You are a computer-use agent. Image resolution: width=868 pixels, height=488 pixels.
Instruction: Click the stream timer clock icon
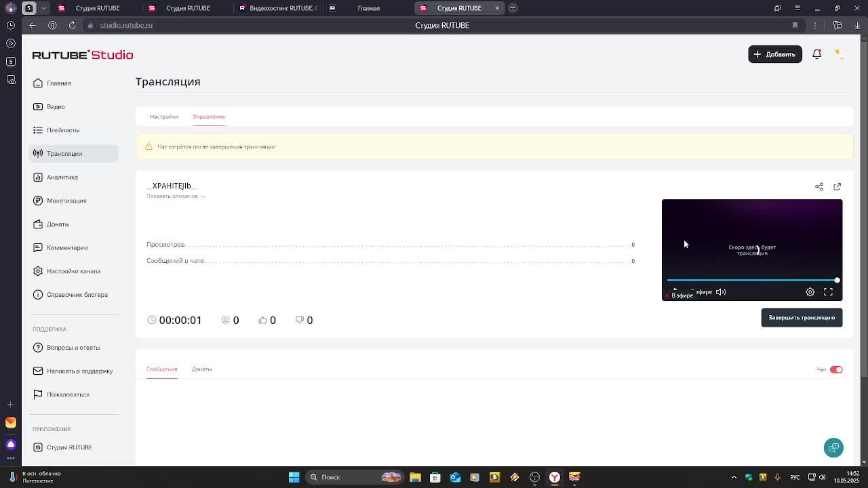point(151,320)
